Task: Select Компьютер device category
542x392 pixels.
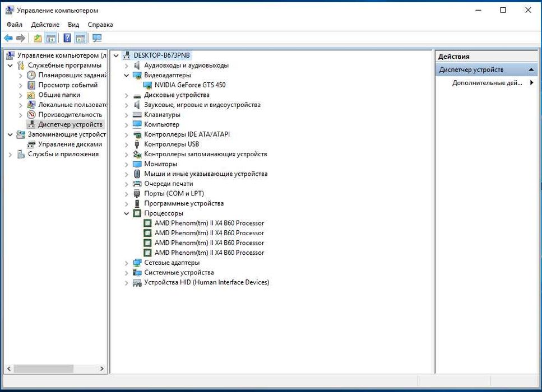Action: [x=161, y=124]
